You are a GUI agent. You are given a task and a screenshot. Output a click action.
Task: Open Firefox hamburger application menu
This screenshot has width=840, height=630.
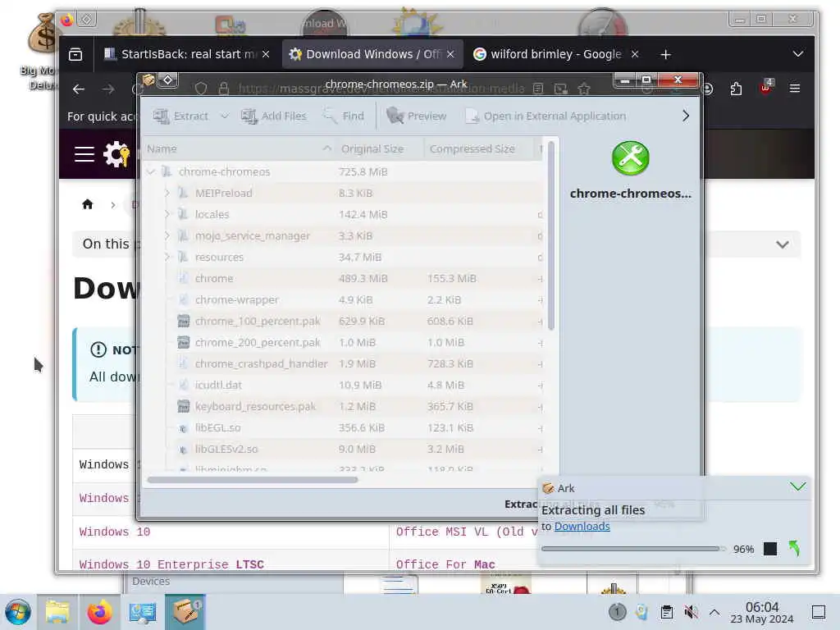click(x=794, y=89)
